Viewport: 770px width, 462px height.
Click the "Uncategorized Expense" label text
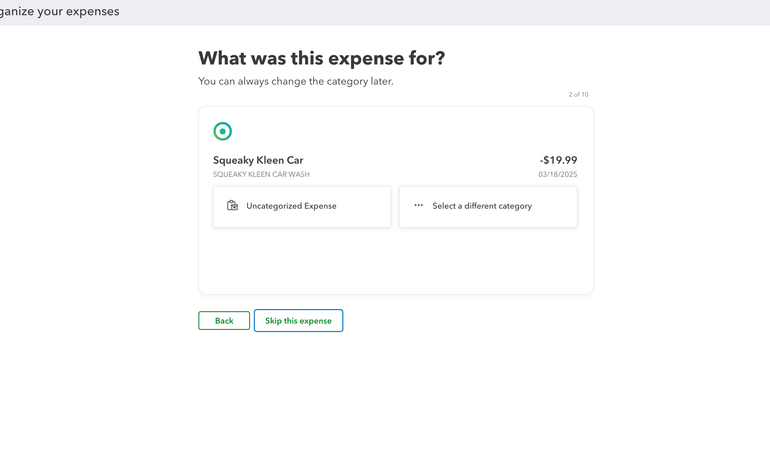(x=291, y=206)
